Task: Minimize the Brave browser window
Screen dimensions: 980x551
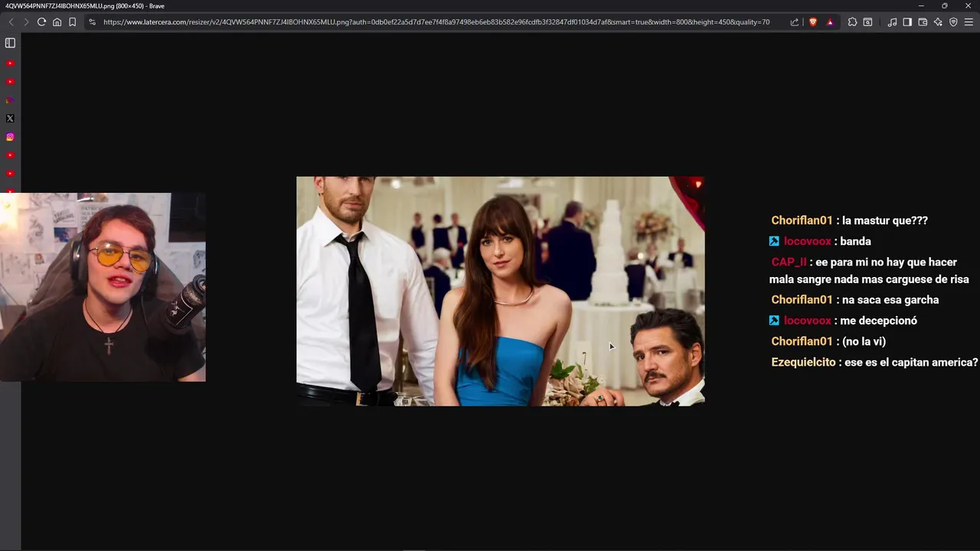Action: coord(921,5)
